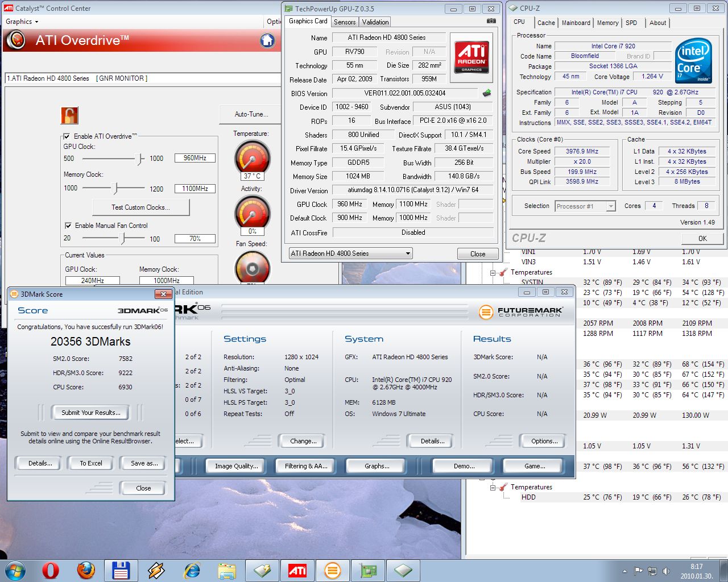Click Game button in 3DMark06

(534, 466)
